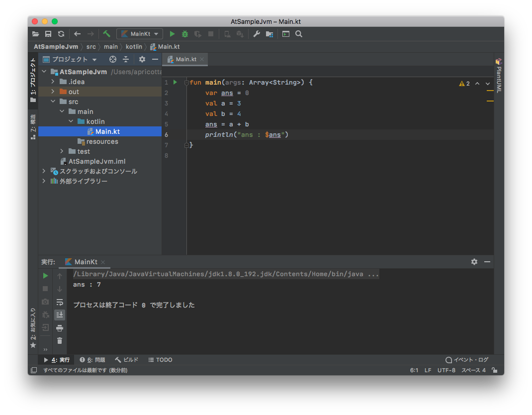
Task: Open settings via the wrench icon
Action: coord(257,34)
